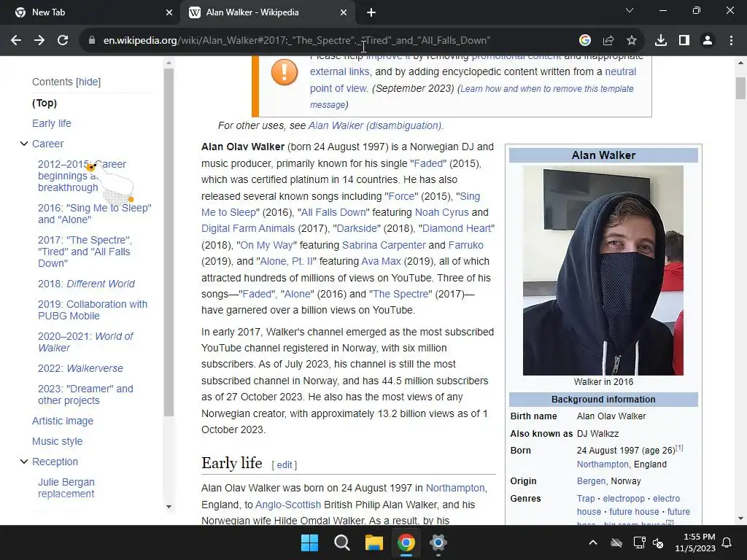Open taskbar clock showing 1:55 PM
This screenshot has width=747, height=560.
pos(695,542)
